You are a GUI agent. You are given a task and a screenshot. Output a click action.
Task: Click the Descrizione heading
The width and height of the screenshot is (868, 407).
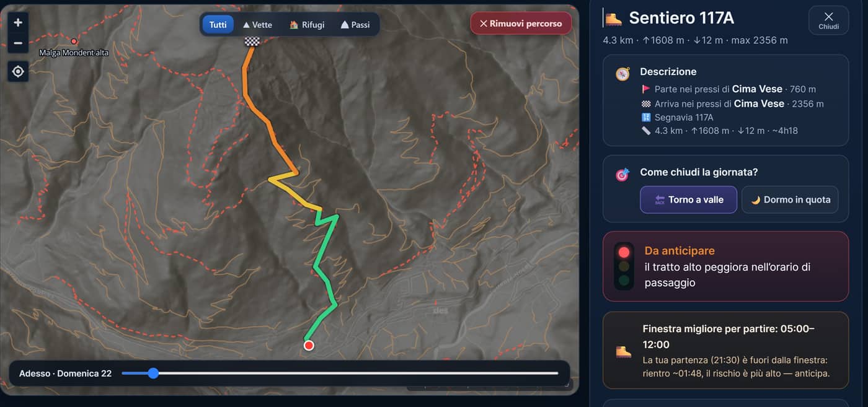[x=668, y=72]
